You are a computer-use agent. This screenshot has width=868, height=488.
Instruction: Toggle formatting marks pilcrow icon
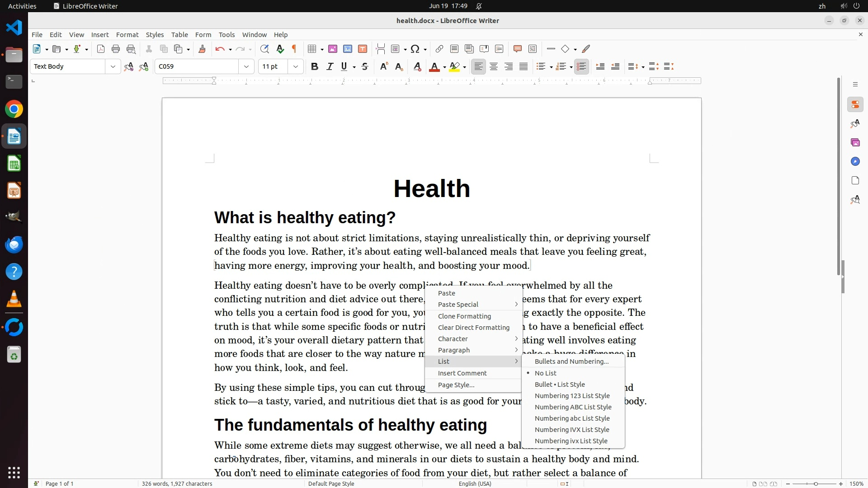pyautogui.click(x=294, y=49)
